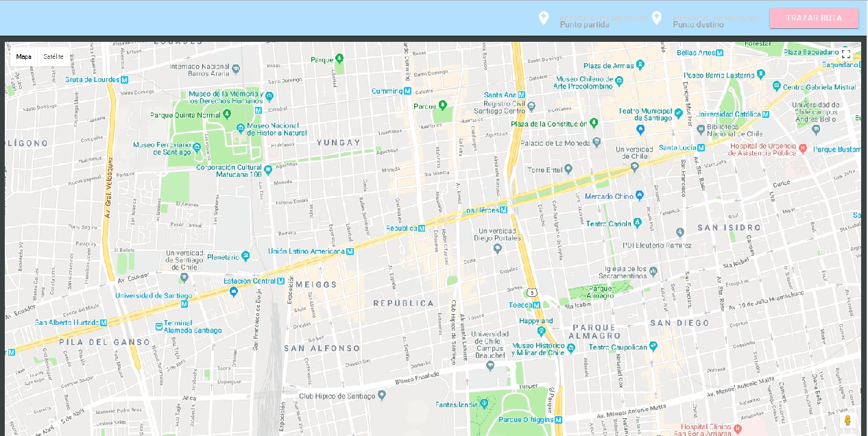Open the Club Hípico de Santiago marker
The width and height of the screenshot is (868, 436).
point(382,396)
